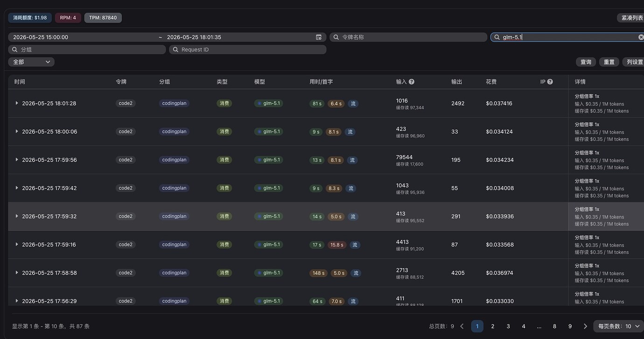Viewport: 644px width, 339px height.
Task: Select page 1 in pagination
Action: coord(477,326)
